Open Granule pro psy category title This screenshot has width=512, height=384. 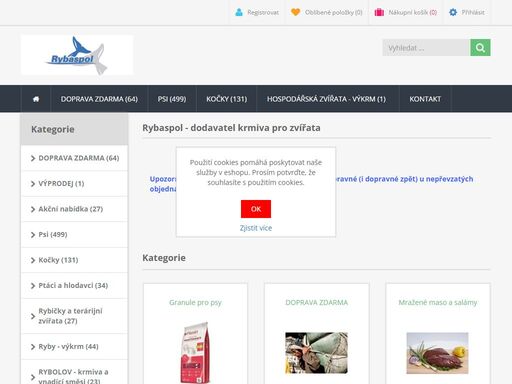pyautogui.click(x=195, y=303)
